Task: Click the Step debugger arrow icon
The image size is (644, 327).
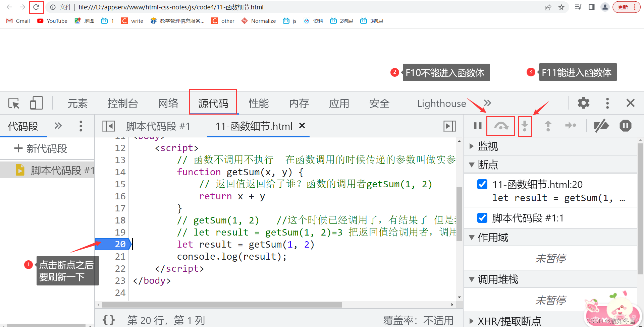Action: click(571, 126)
